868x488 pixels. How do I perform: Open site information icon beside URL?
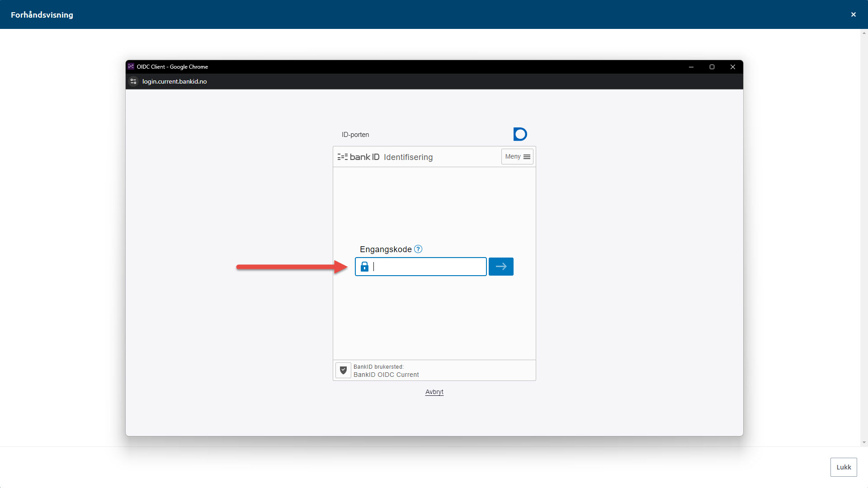coord(133,81)
